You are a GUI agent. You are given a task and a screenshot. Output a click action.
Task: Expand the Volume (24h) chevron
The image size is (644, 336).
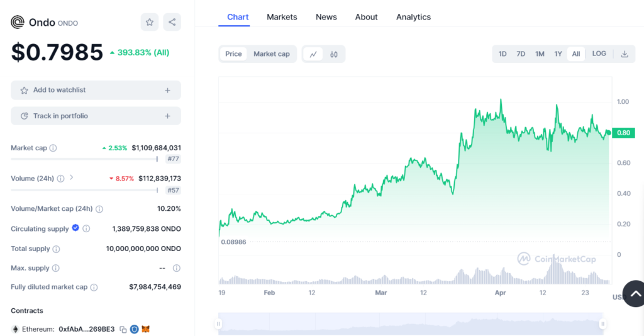pyautogui.click(x=71, y=178)
